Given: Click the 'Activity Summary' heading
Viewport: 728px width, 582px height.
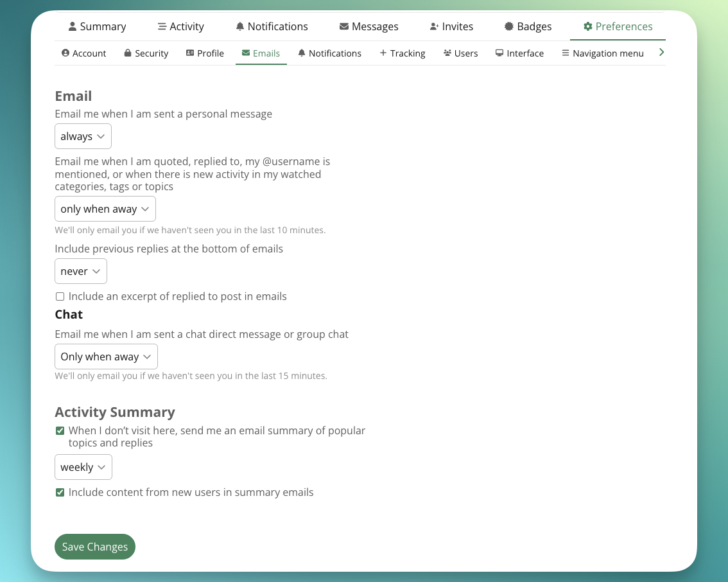Looking at the screenshot, I should [115, 412].
